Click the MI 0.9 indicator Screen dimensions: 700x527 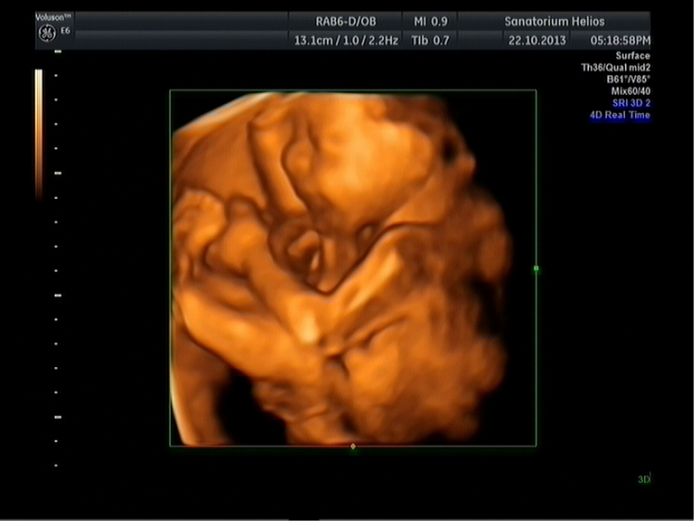tap(432, 21)
